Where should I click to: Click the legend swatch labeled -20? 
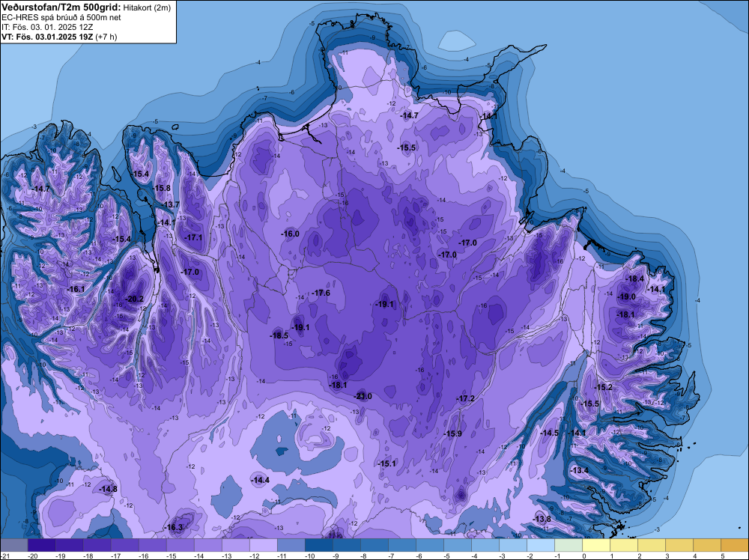pyautogui.click(x=41, y=545)
